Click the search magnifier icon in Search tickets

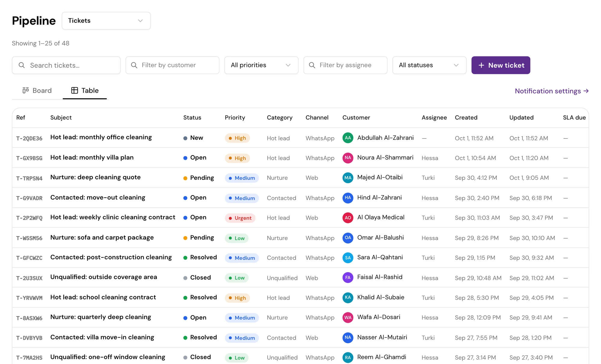coord(22,65)
